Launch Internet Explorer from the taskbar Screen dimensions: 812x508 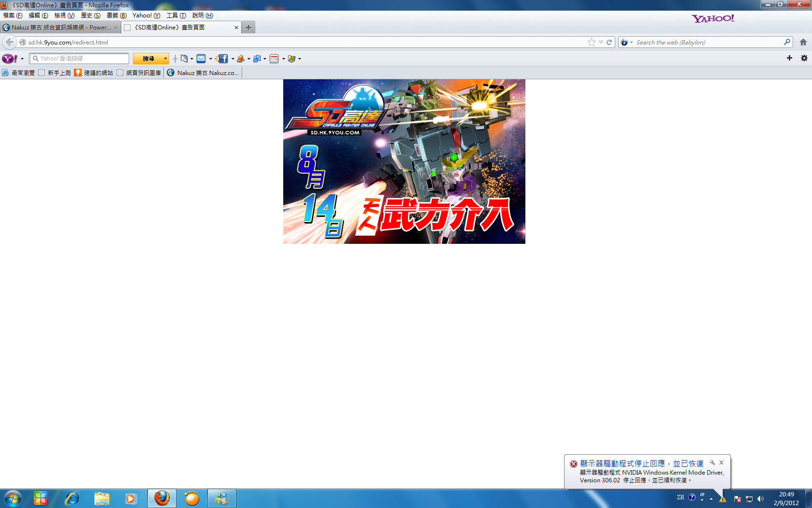point(72,498)
